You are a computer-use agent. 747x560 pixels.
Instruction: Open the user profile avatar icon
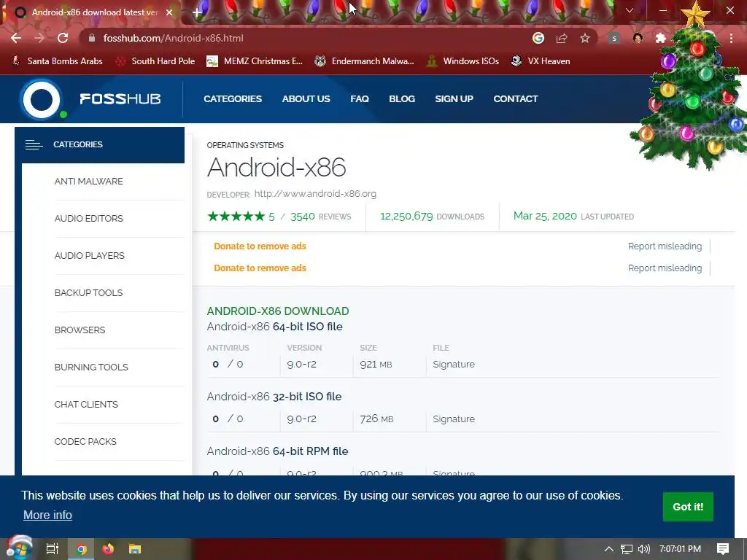pyautogui.click(x=638, y=38)
